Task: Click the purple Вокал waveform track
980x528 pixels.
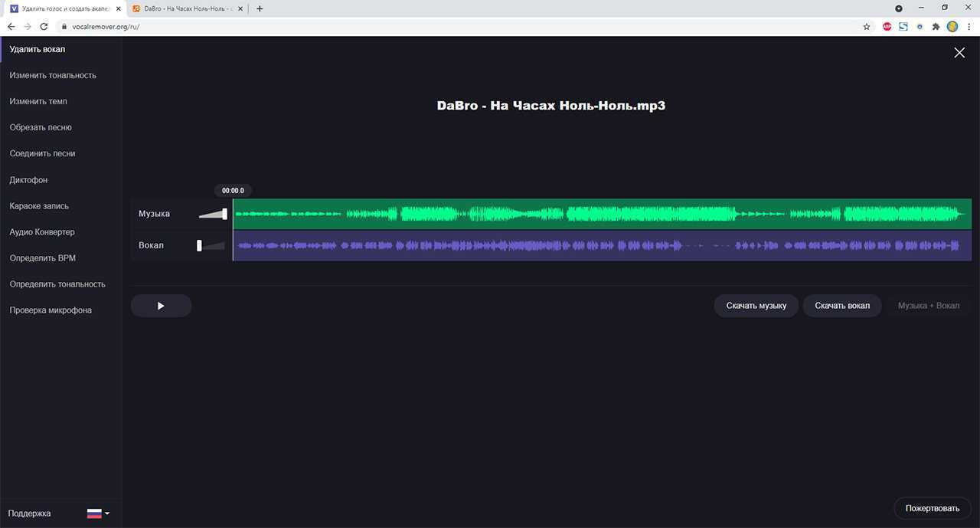Action: pos(602,245)
